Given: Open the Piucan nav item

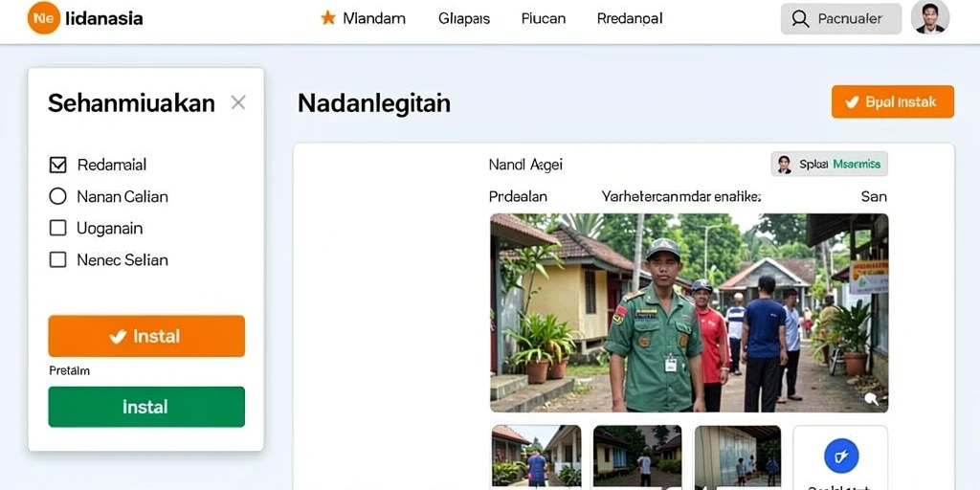Looking at the screenshot, I should tap(544, 19).
